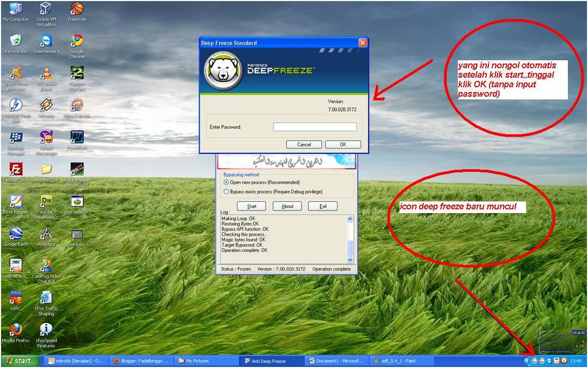588x368 pixels.
Task: Close the Deep Freeze Standard dialog
Action: tap(363, 43)
